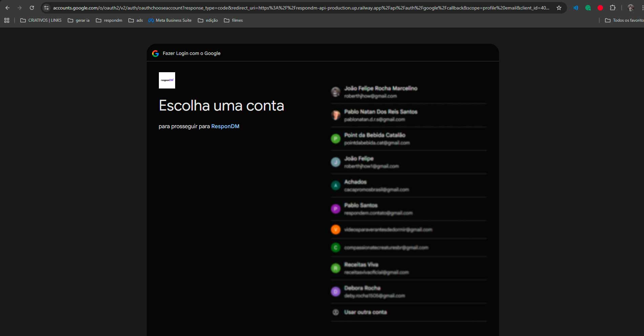The height and width of the screenshot is (336, 644).
Task: Click the address bar URL field
Action: coord(301,8)
